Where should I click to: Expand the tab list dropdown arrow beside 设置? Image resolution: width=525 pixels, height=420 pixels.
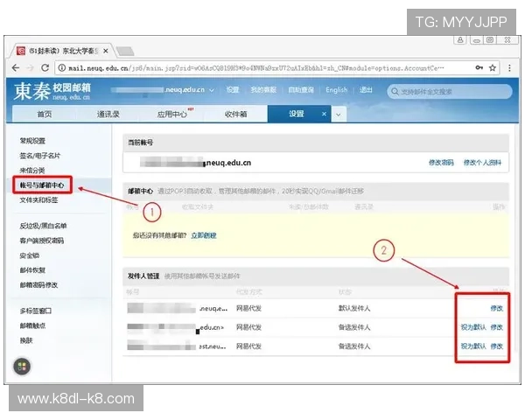tap(338, 114)
